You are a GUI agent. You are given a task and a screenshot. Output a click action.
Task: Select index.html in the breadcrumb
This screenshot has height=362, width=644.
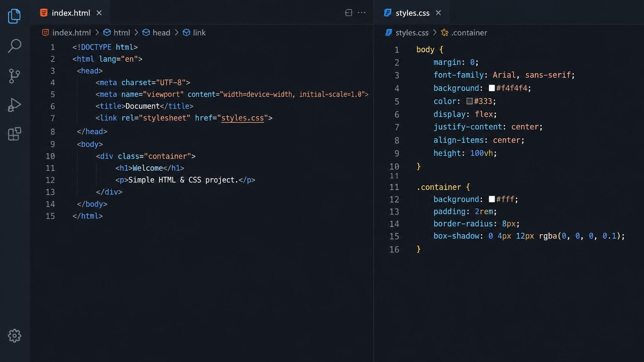[72, 33]
